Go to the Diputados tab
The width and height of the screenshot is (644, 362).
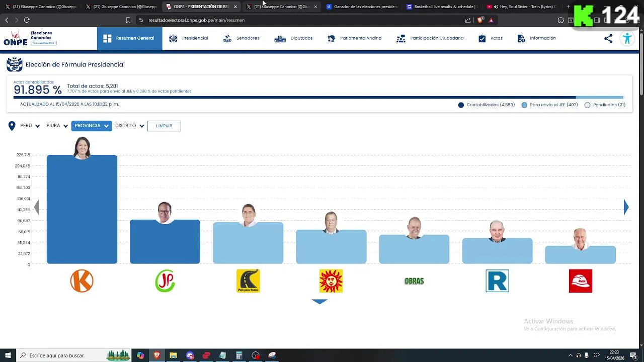pos(293,38)
